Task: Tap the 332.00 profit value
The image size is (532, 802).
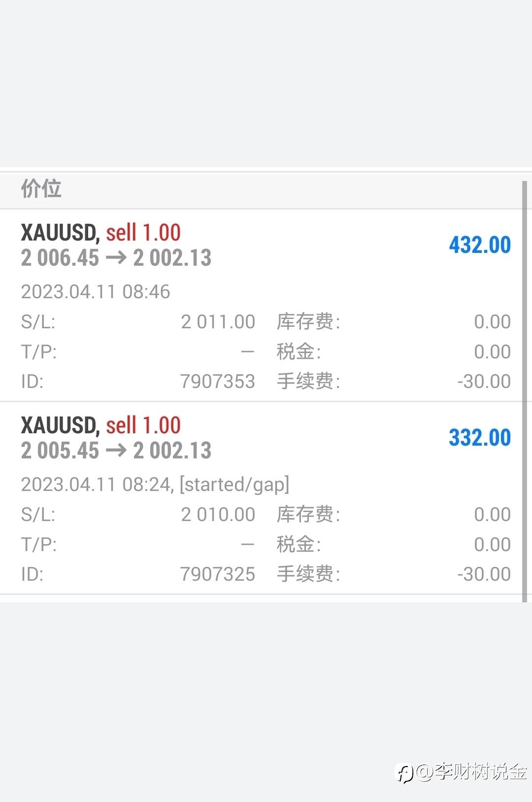Action: pos(479,438)
